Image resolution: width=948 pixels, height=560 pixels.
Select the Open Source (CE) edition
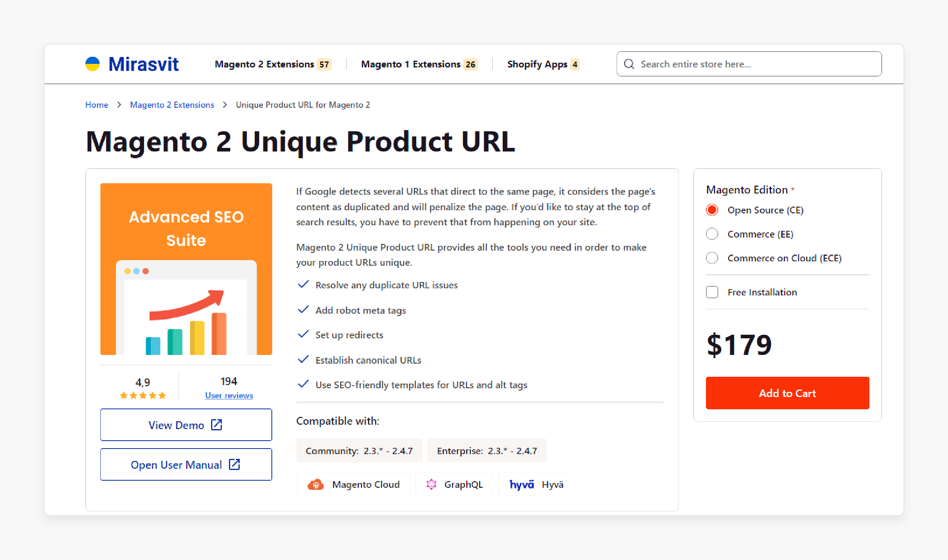tap(712, 210)
